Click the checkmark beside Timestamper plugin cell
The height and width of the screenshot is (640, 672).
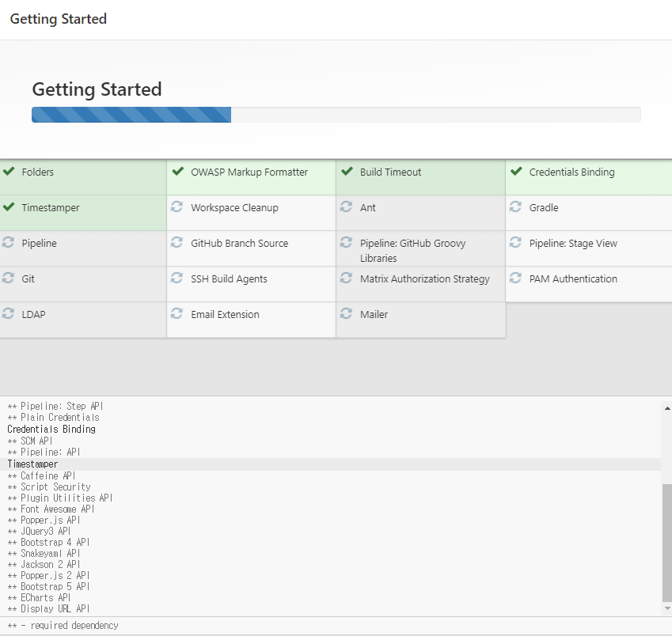click(9, 207)
